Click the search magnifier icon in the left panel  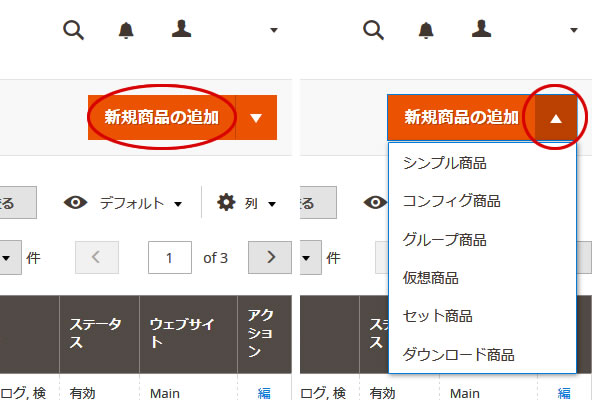click(73, 30)
